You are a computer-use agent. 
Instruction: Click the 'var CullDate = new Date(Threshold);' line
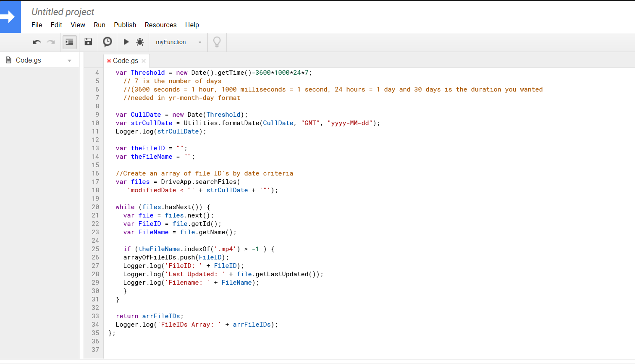[x=182, y=115]
